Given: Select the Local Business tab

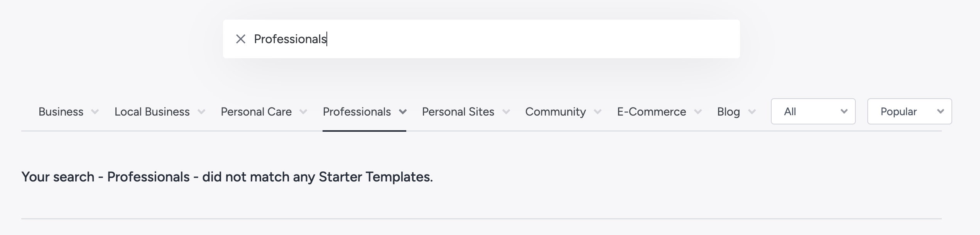Looking at the screenshot, I should [x=152, y=112].
